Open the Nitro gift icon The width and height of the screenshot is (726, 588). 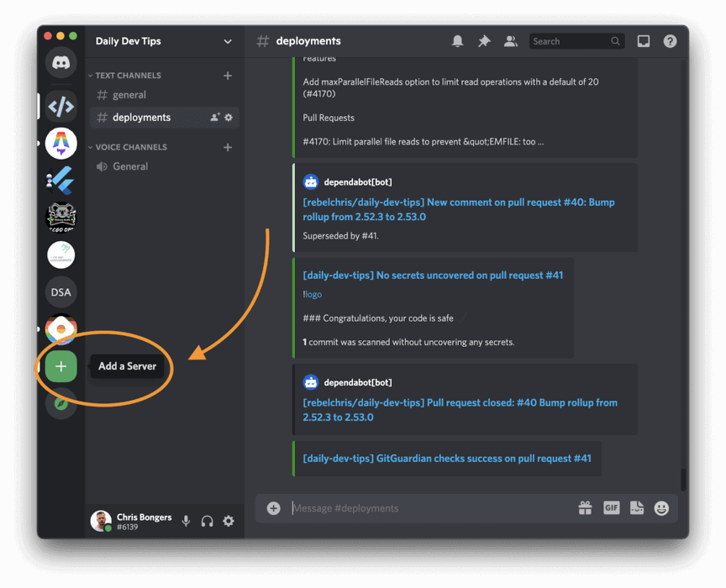coord(585,508)
